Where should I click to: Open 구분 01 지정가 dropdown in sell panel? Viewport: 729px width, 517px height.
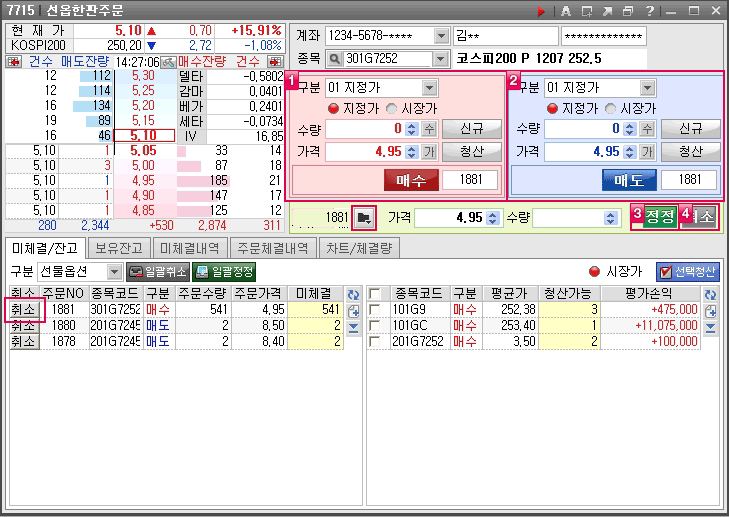[647, 88]
